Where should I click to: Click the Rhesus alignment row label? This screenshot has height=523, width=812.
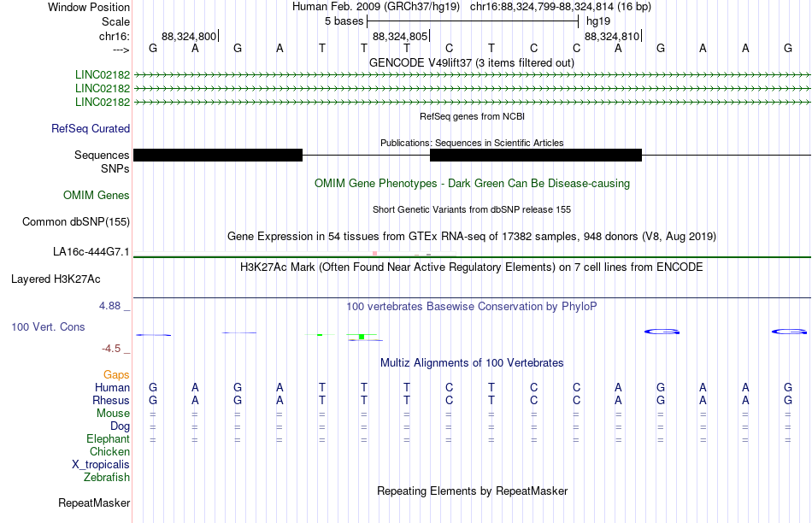coord(111,400)
